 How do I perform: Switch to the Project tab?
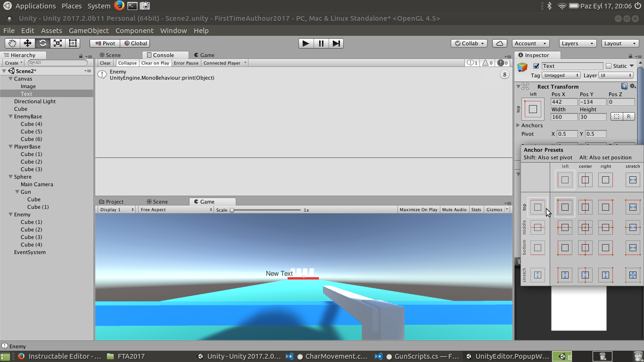pyautogui.click(x=111, y=202)
